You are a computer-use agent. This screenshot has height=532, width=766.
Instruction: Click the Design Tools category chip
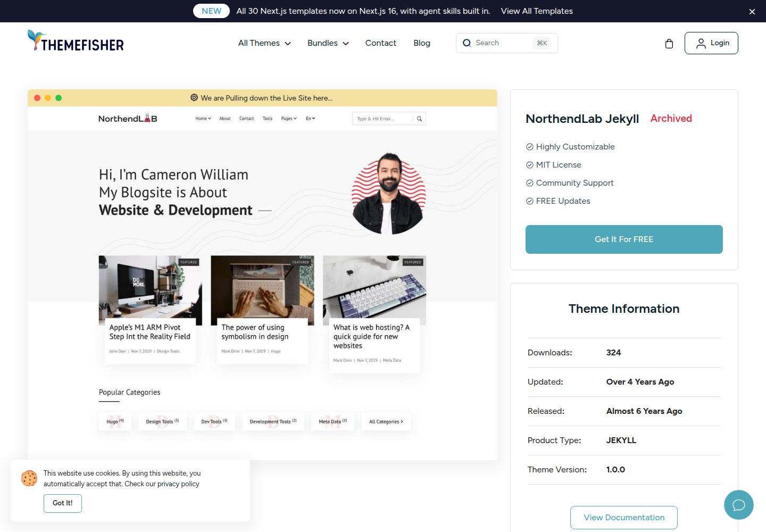(162, 422)
